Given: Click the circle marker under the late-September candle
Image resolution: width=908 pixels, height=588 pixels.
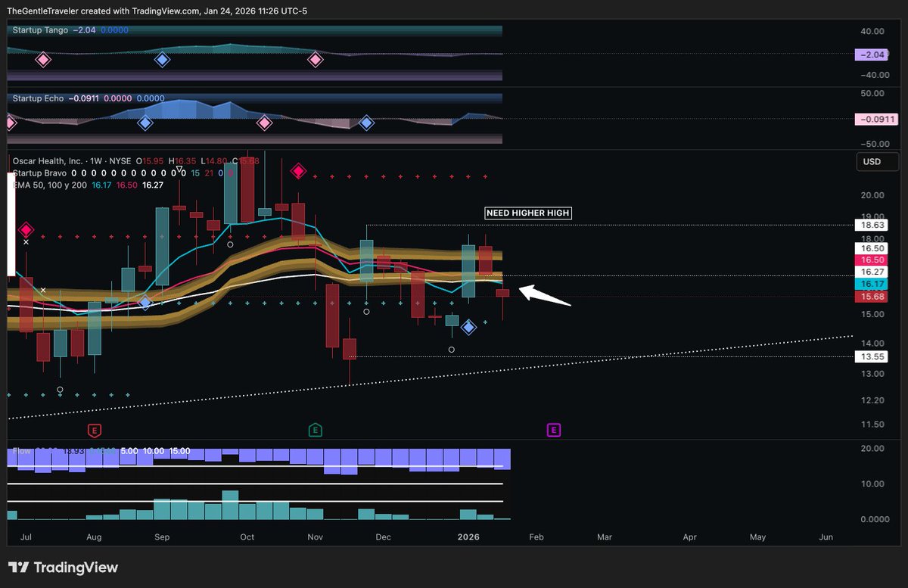Looking at the screenshot, I should (230, 244).
